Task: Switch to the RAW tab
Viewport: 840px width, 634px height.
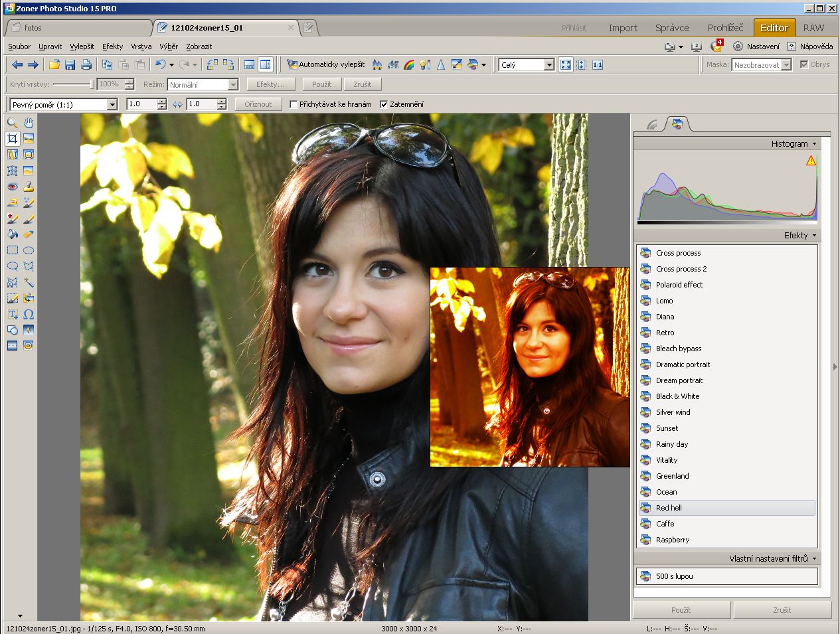Action: click(x=813, y=28)
